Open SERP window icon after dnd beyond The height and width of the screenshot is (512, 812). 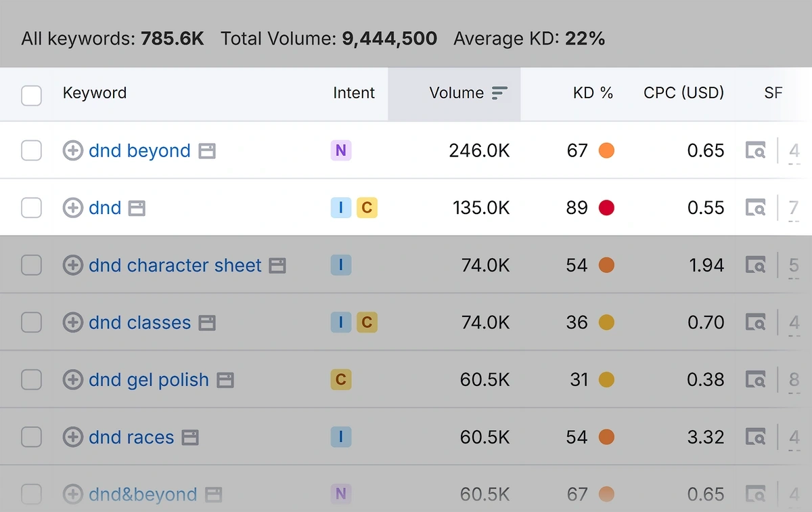coord(207,151)
